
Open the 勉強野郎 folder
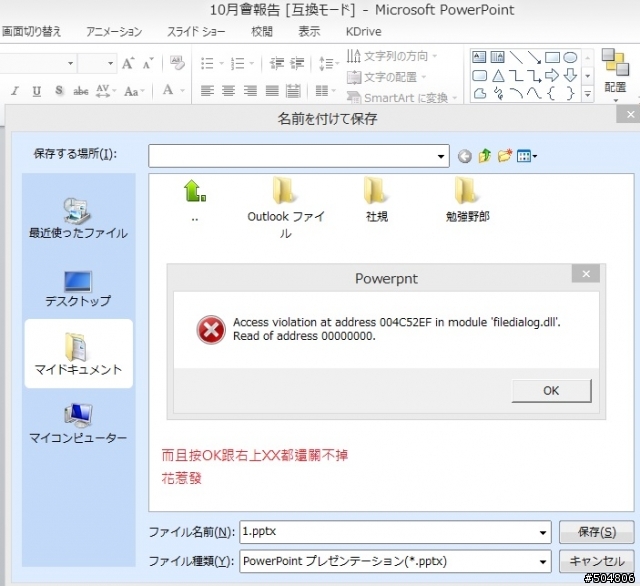(467, 200)
